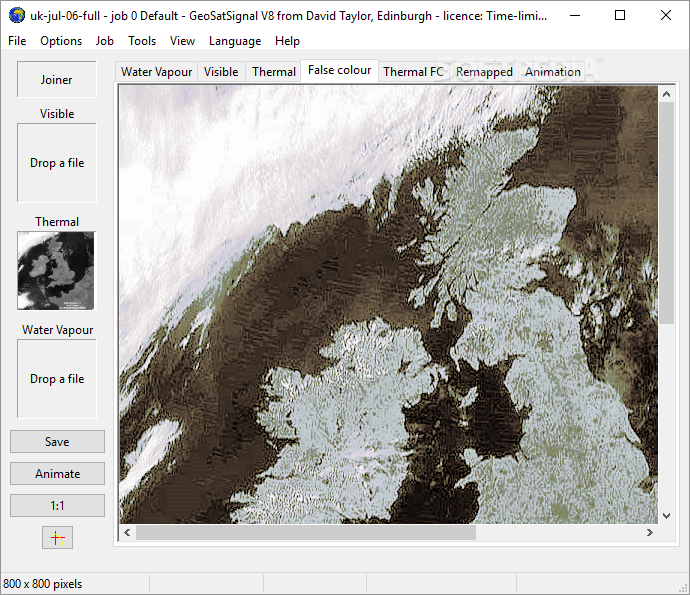690x595 pixels.
Task: Switch to the Thermal FC tab
Action: coord(413,72)
